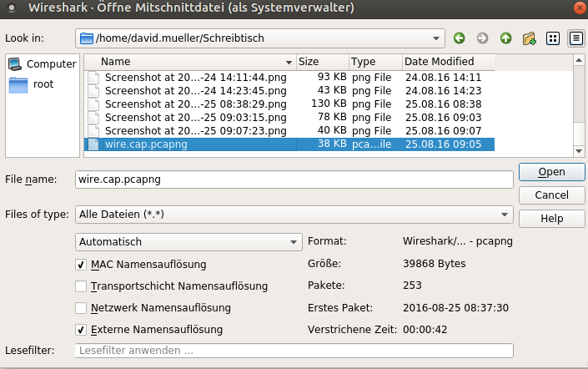588x369 pixels.
Task: Toggle MAC Namensauflösung checkbox
Action: pos(81,265)
